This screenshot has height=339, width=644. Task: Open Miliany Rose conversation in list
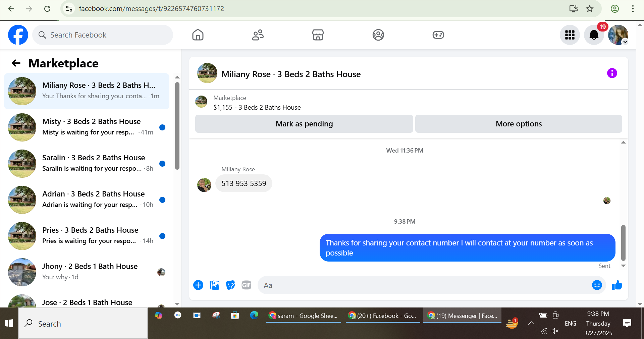[87, 91]
